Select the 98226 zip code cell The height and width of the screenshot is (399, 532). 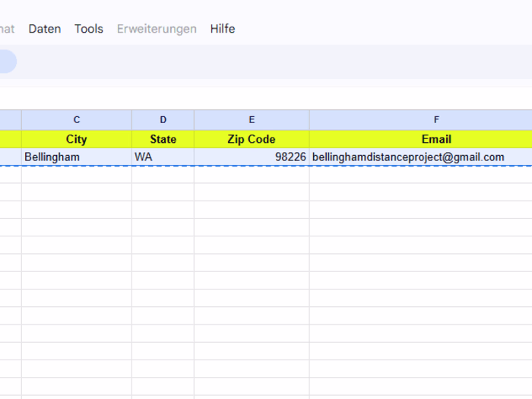(x=252, y=157)
